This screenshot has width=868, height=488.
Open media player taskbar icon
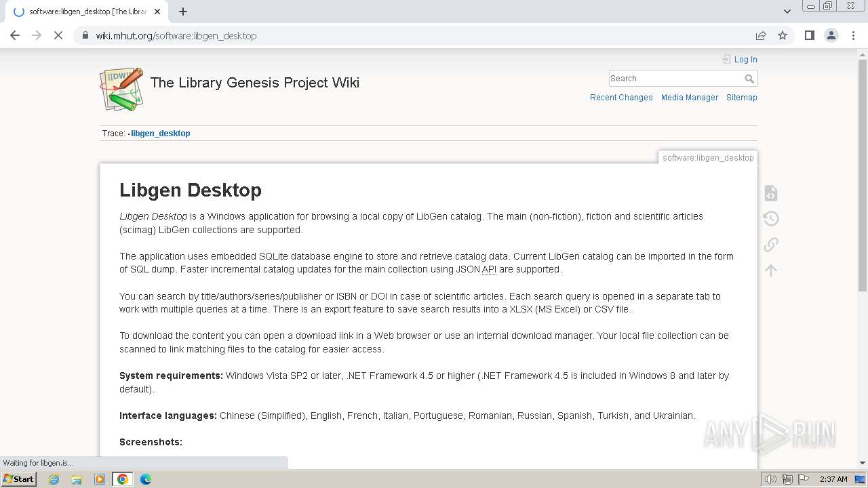tap(100, 479)
